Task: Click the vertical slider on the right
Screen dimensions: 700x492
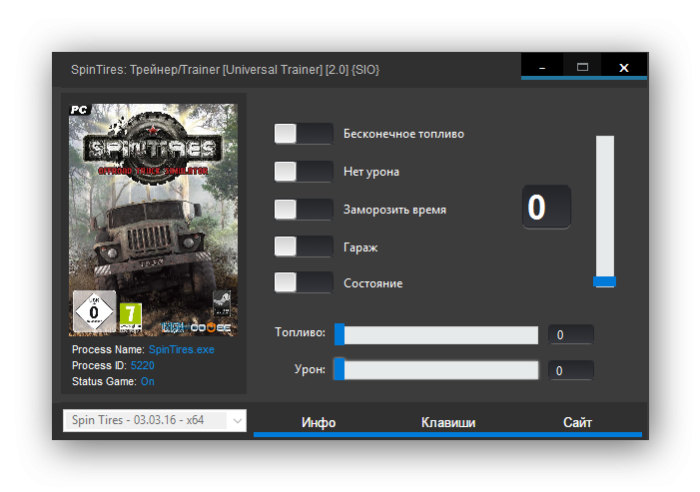Action: [605, 212]
